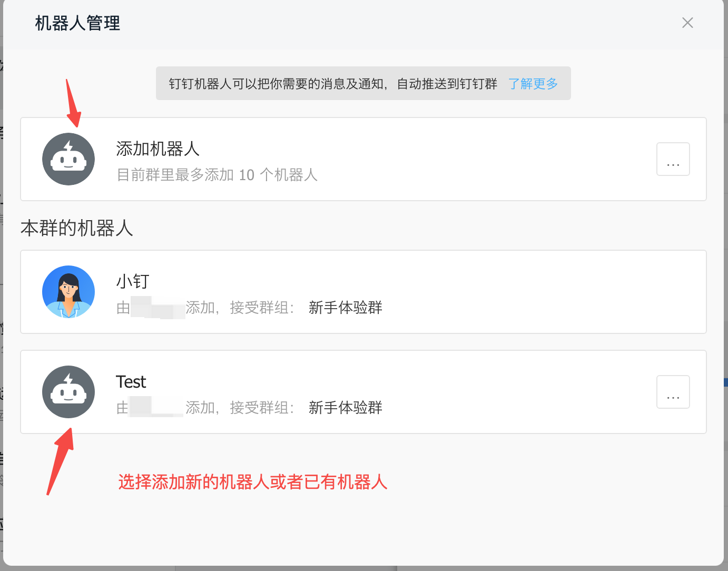Image resolution: width=728 pixels, height=571 pixels.
Task: Open the more options for 添加机器人
Action: (673, 159)
